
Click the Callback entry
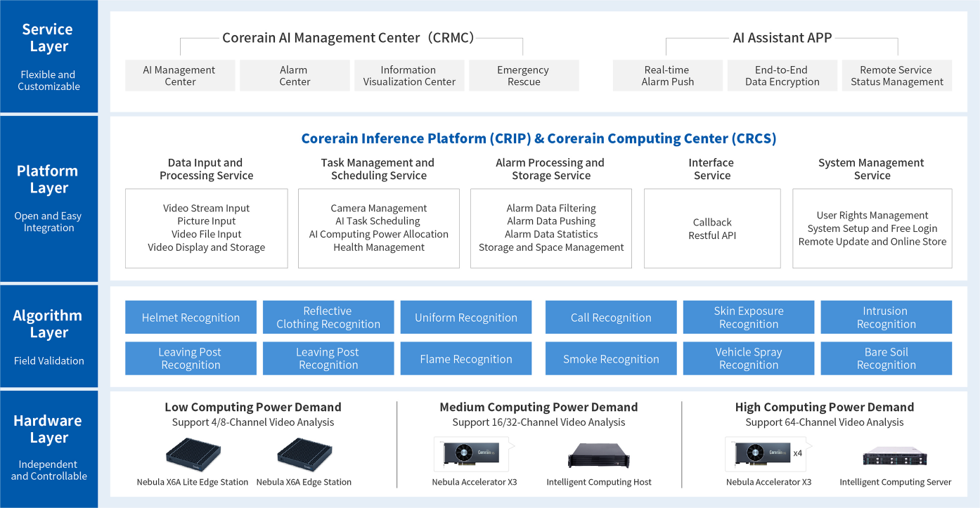pos(711,222)
